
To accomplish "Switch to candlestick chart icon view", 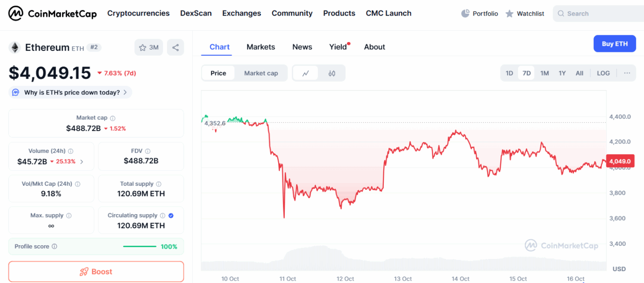I will [x=332, y=73].
